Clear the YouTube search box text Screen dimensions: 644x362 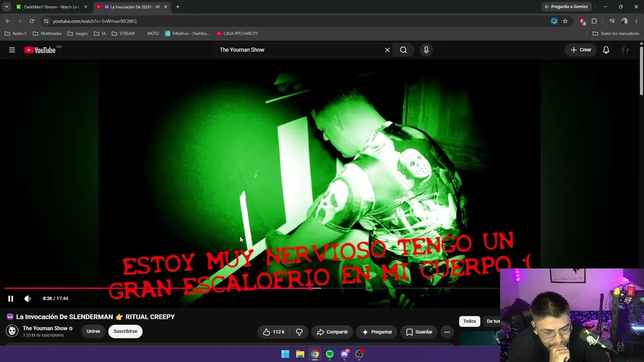[x=387, y=50]
